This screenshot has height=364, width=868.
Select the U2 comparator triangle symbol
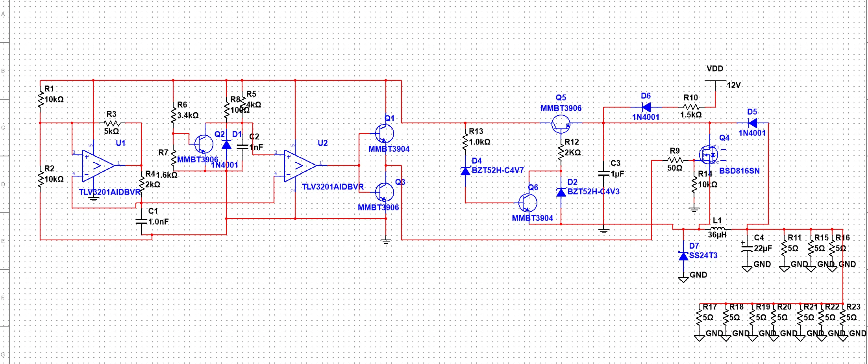(300, 165)
